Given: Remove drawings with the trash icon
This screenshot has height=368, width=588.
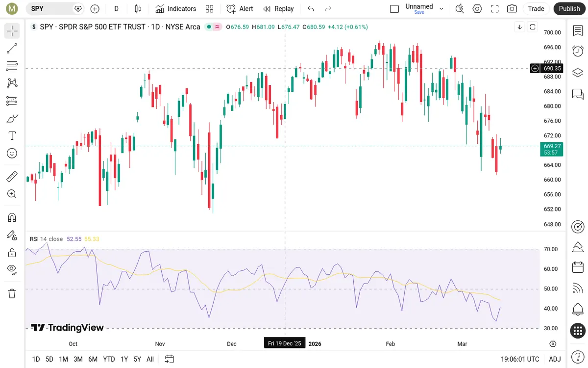Looking at the screenshot, I should coord(12,293).
